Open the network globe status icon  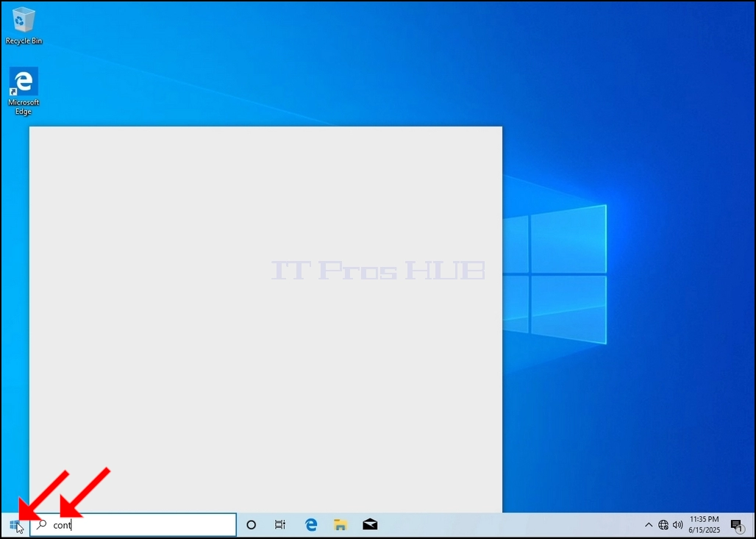pos(663,524)
